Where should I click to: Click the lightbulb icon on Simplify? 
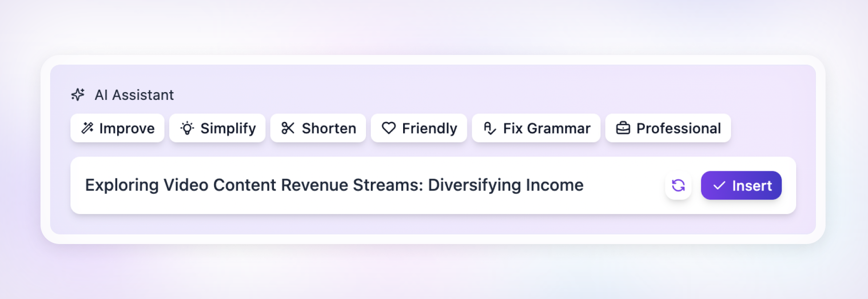pyautogui.click(x=187, y=128)
